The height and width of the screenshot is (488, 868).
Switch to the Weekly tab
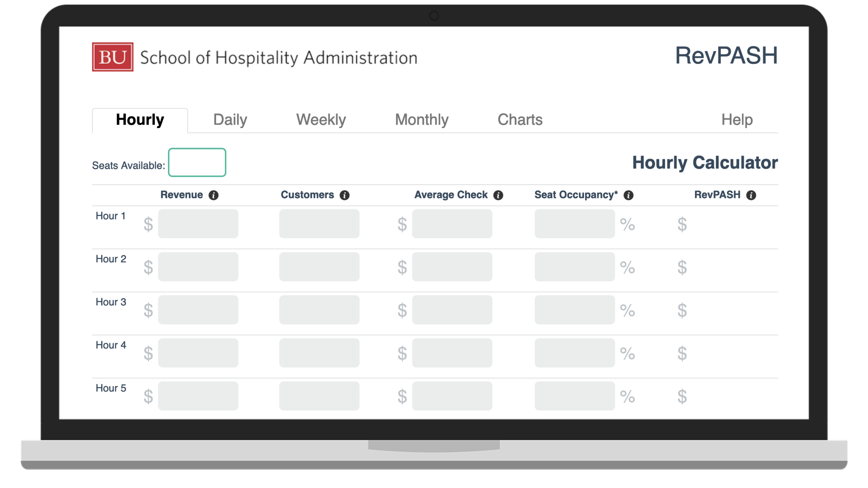pyautogui.click(x=321, y=118)
